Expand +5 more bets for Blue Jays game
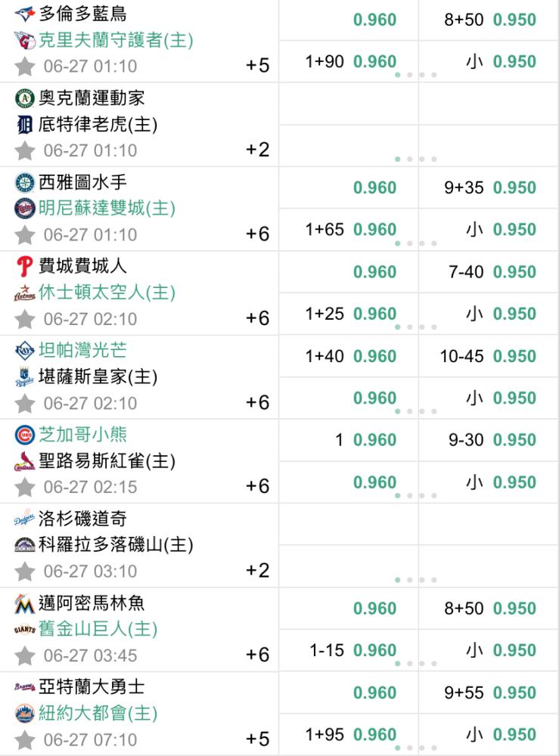Screen dimensions: 559x756 [x=257, y=66]
